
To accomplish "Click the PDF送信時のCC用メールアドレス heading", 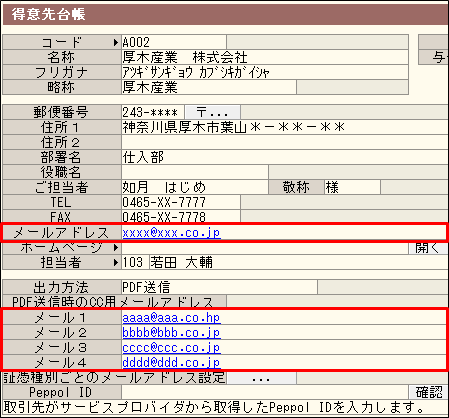I will [x=113, y=302].
